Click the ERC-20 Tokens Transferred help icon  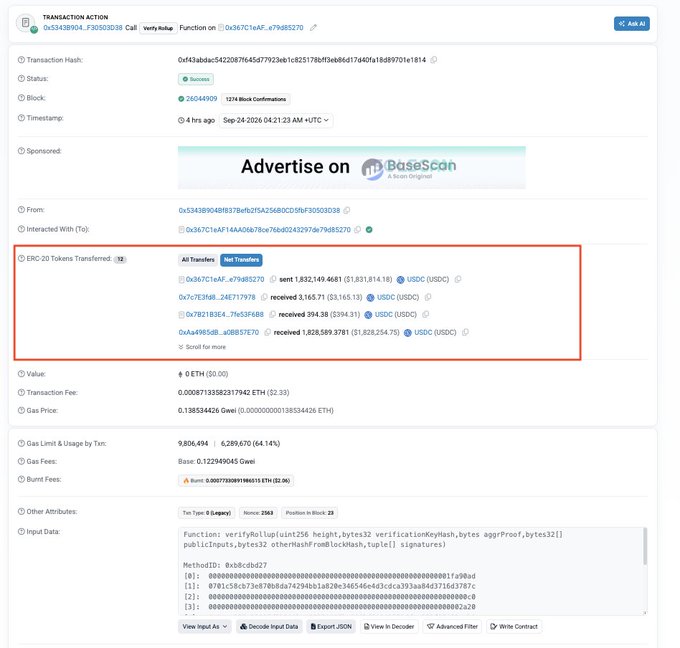pyautogui.click(x=21, y=259)
